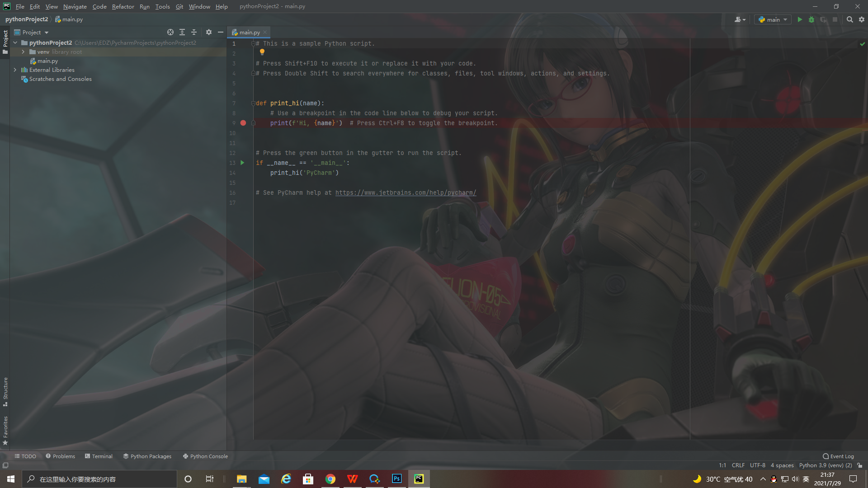Run the main configuration with green play button
The image size is (868, 488).
(x=800, y=19)
